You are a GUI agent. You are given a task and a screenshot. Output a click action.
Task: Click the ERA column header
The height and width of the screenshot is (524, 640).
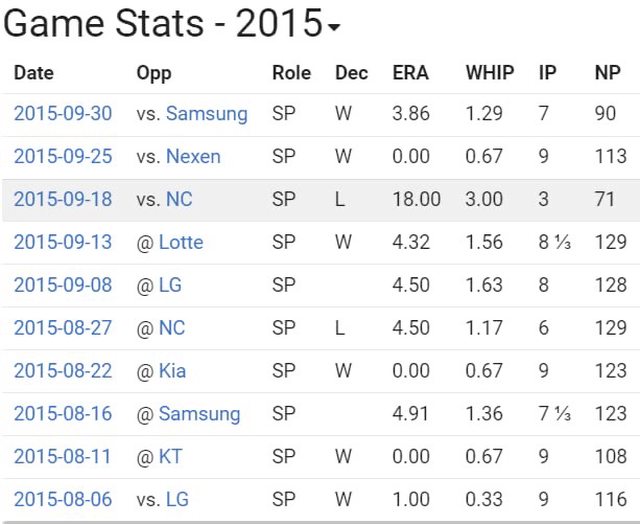(410, 73)
